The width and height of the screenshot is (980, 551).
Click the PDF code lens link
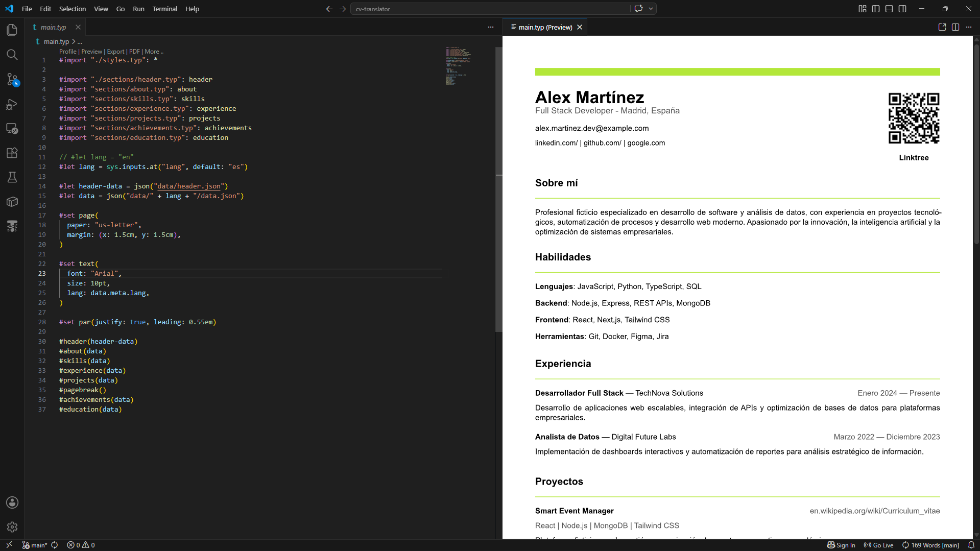(134, 52)
